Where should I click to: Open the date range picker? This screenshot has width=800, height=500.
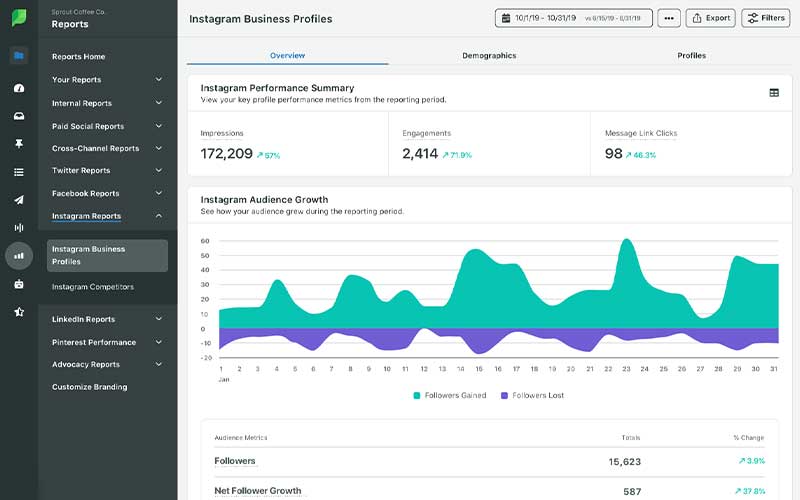573,18
